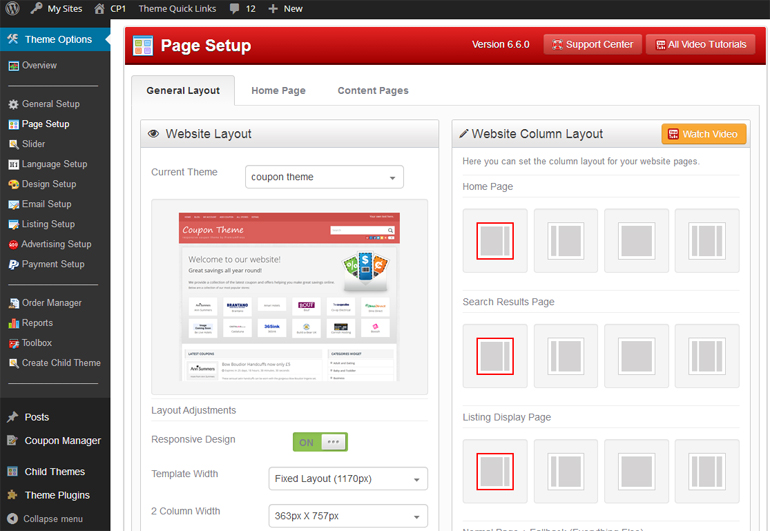This screenshot has height=531, width=770.
Task: Open the Toolbox icon in sidebar
Action: pos(13,343)
